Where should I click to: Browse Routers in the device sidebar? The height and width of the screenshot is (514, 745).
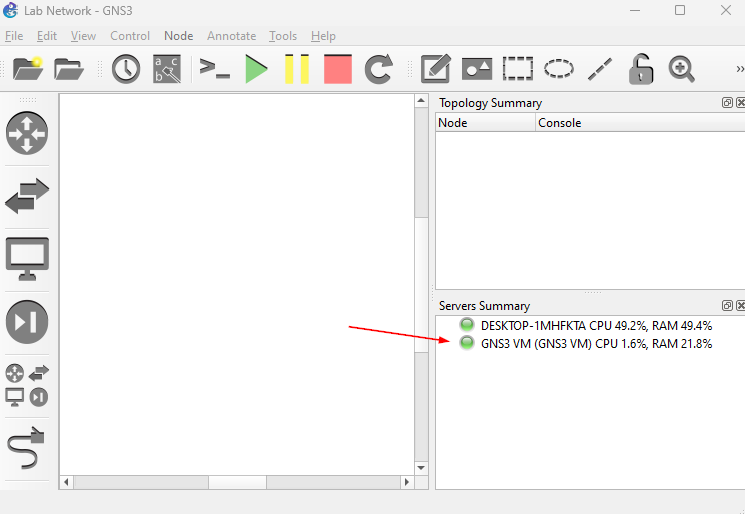(27, 133)
